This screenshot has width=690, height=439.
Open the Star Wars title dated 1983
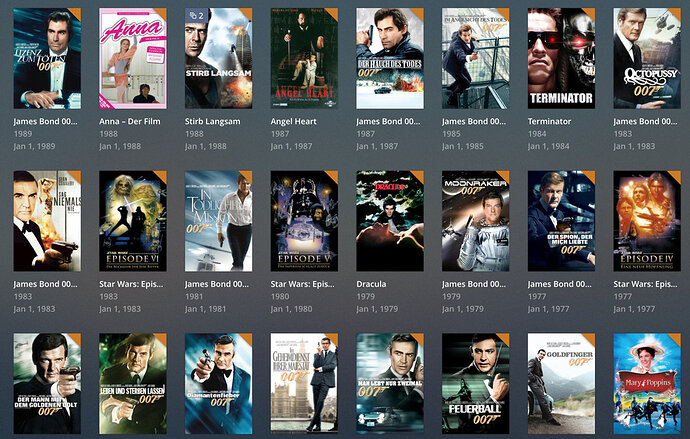click(131, 284)
